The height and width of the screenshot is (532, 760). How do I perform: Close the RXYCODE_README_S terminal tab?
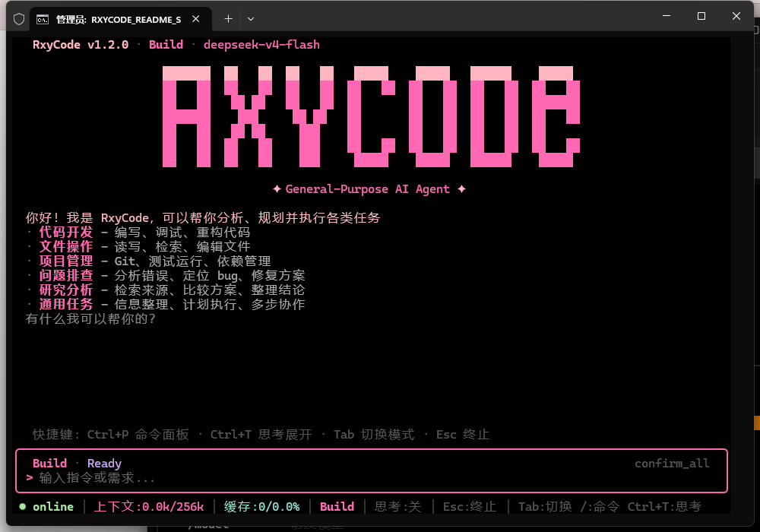point(196,19)
